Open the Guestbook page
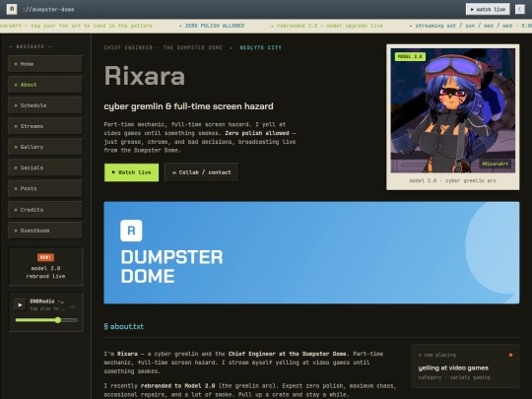This screenshot has width=532, height=399. [x=45, y=231]
